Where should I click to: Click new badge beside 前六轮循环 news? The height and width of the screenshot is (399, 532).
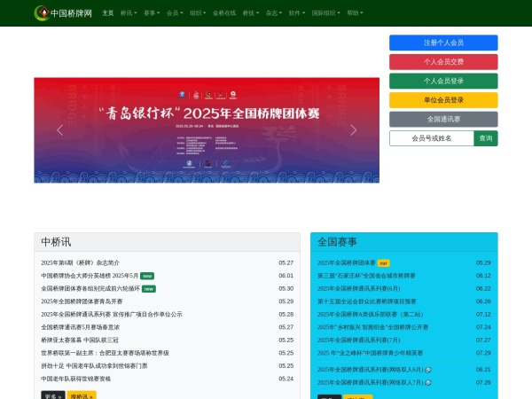click(149, 289)
